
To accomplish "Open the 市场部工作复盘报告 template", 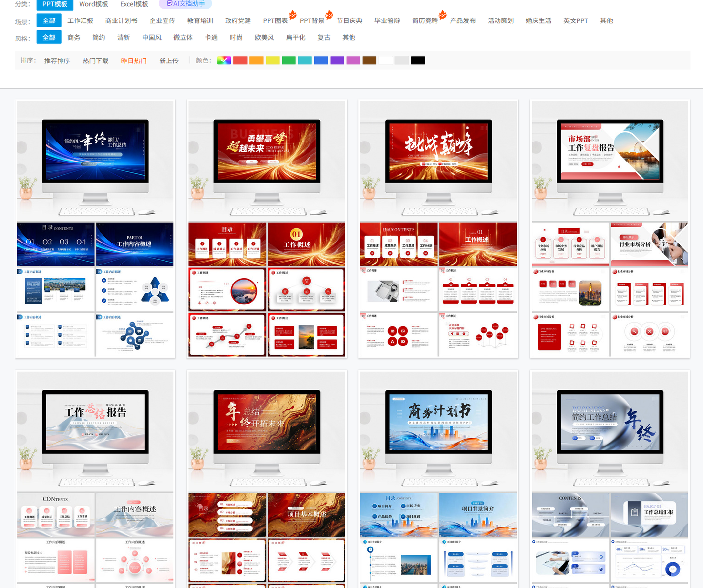I will point(610,229).
